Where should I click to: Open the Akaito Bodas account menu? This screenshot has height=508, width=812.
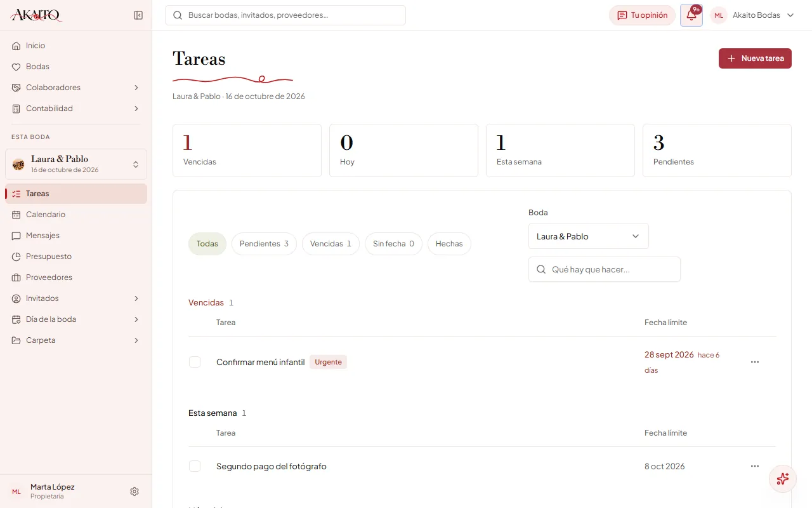(x=753, y=15)
